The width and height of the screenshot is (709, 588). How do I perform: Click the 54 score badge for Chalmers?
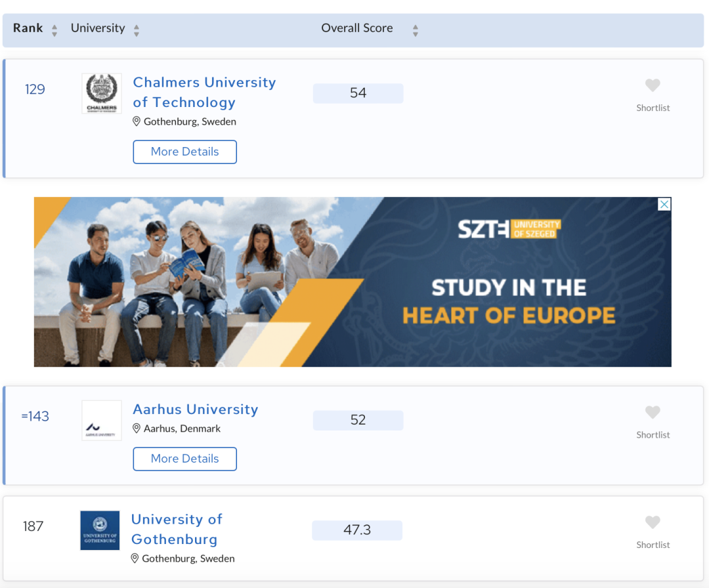pyautogui.click(x=358, y=93)
